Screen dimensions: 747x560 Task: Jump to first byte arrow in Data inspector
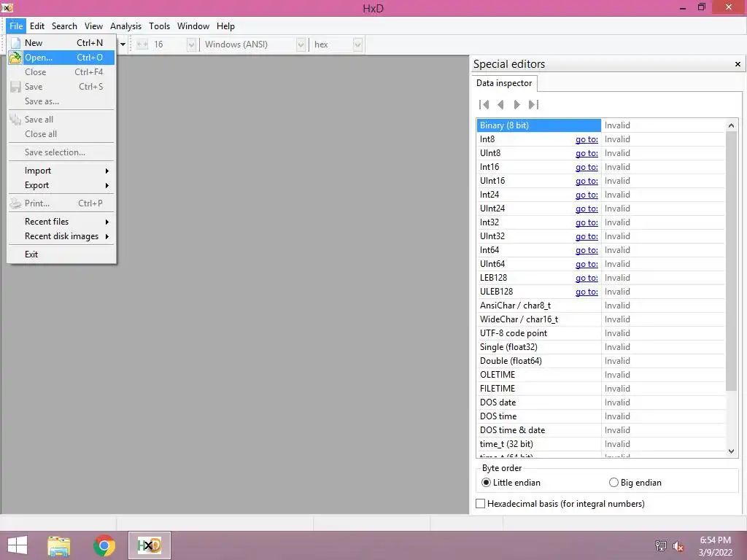pyautogui.click(x=484, y=105)
